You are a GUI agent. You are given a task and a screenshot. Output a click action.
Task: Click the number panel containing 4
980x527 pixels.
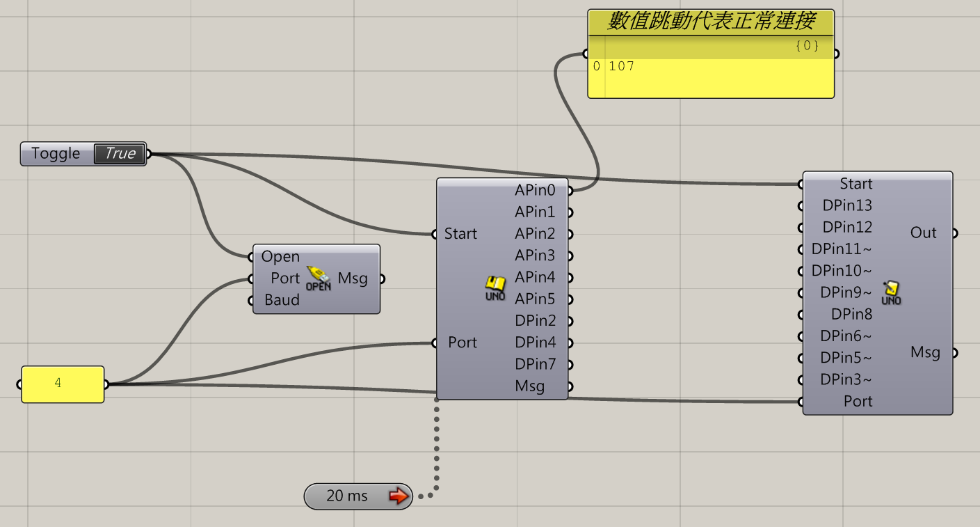pos(63,384)
